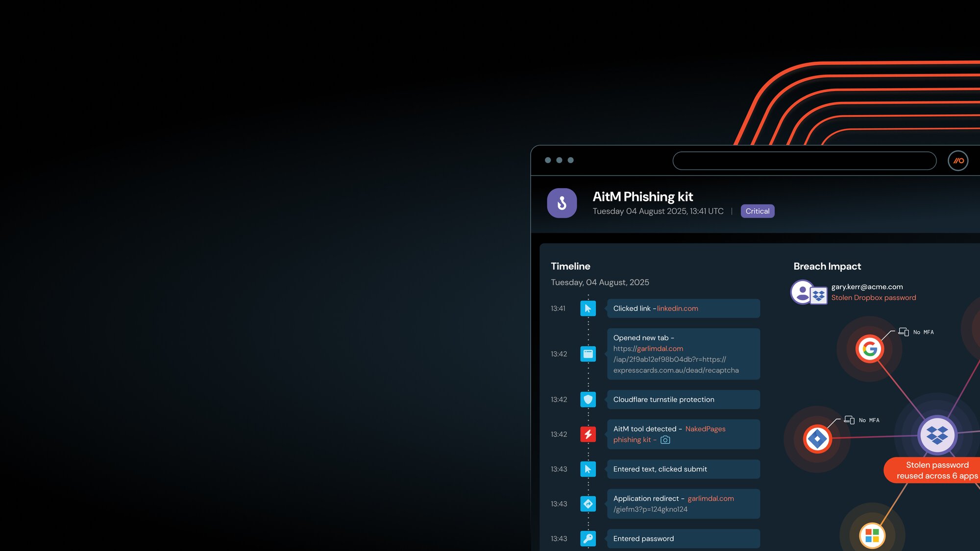This screenshot has width=980, height=551.
Task: Click the small Dropbox badge beside the avatar
Action: tap(818, 296)
